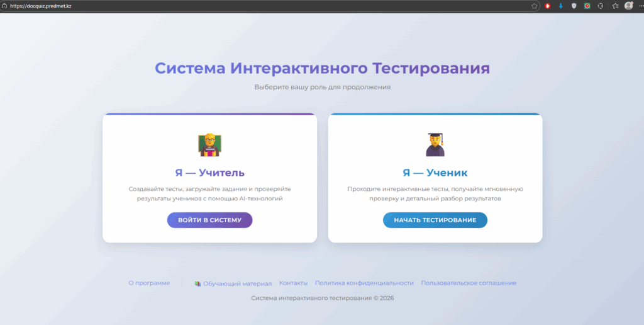Click the ВОЙТИ В СИСТЕМУ button
This screenshot has width=644, height=325.
(209, 220)
